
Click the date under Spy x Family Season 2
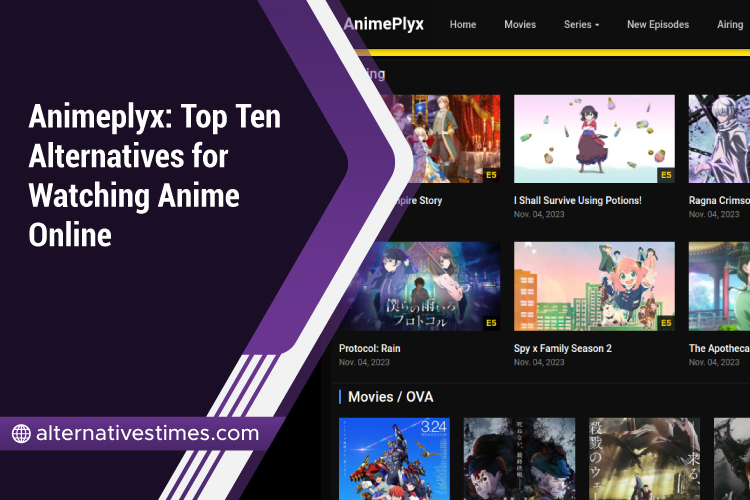[539, 362]
